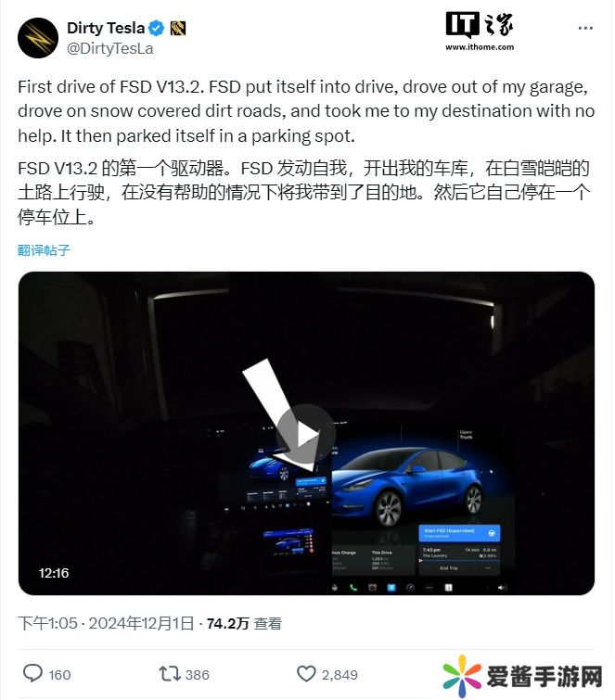The width and height of the screenshot is (615, 700).
Task: Open the three-dot more options menu
Action: tap(585, 28)
